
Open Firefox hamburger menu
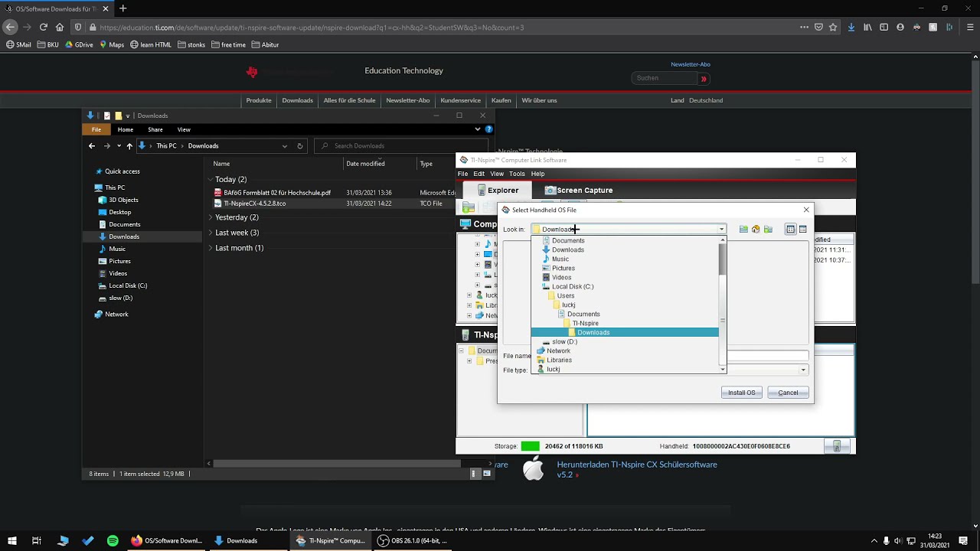click(969, 27)
